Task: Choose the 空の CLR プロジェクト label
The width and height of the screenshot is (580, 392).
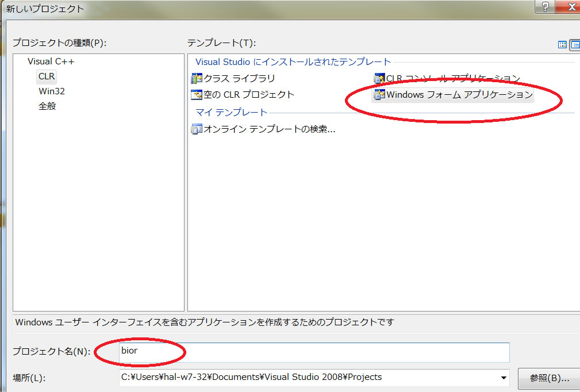Action: click(x=249, y=95)
